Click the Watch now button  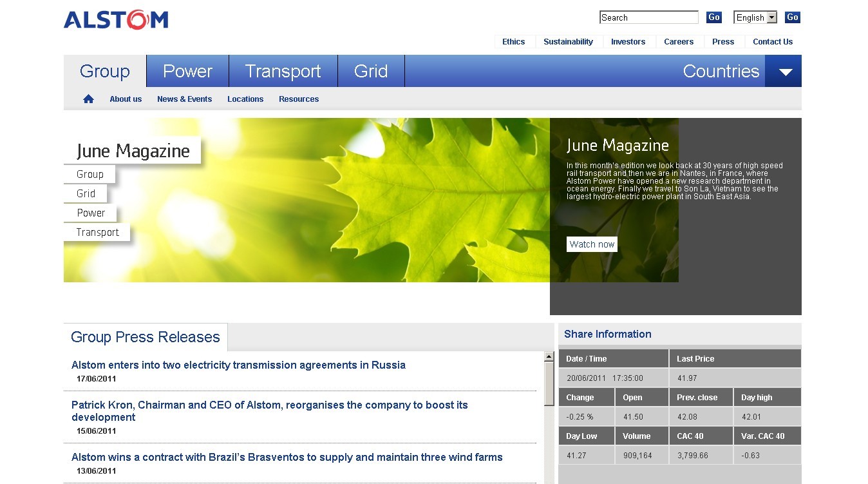tap(592, 244)
